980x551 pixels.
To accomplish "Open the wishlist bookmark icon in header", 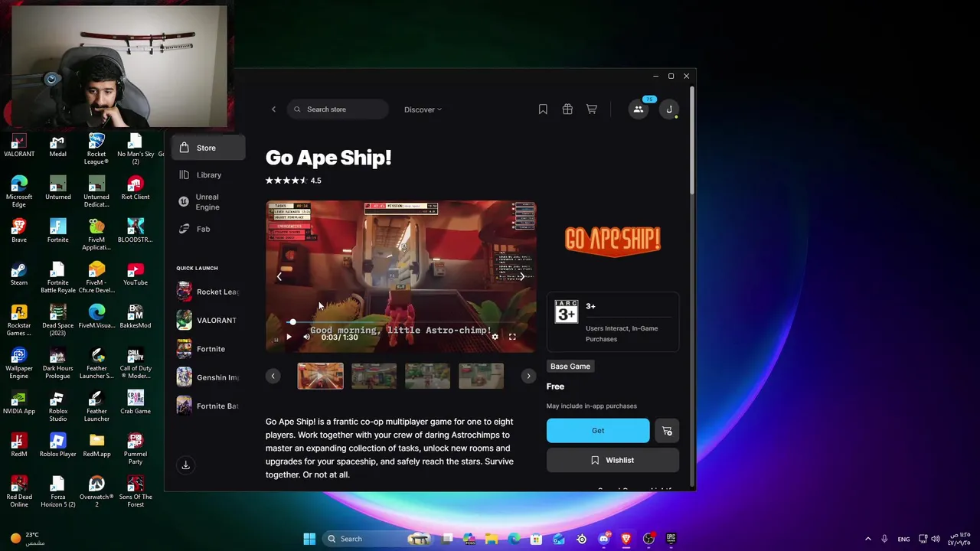I will (543, 109).
